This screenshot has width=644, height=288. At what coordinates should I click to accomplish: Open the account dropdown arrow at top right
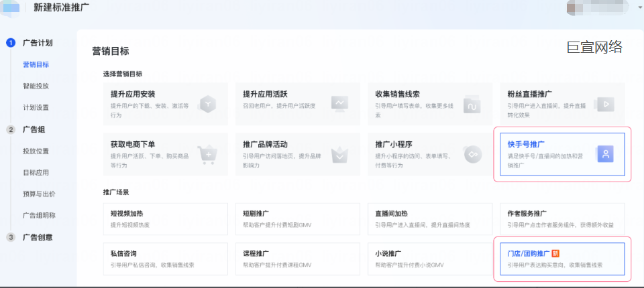(639, 7)
